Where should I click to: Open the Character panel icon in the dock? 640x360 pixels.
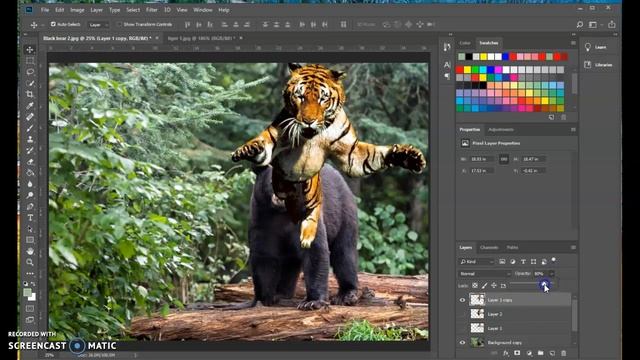point(447,64)
